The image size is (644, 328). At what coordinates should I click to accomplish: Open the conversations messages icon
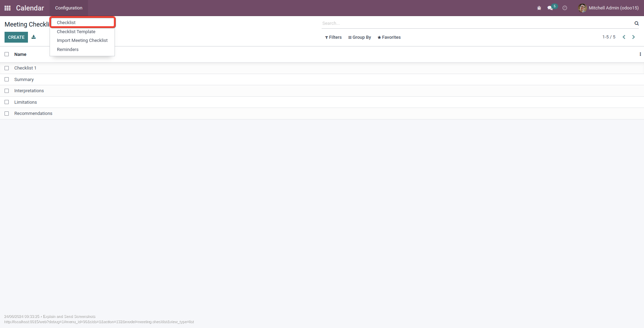coord(550,8)
